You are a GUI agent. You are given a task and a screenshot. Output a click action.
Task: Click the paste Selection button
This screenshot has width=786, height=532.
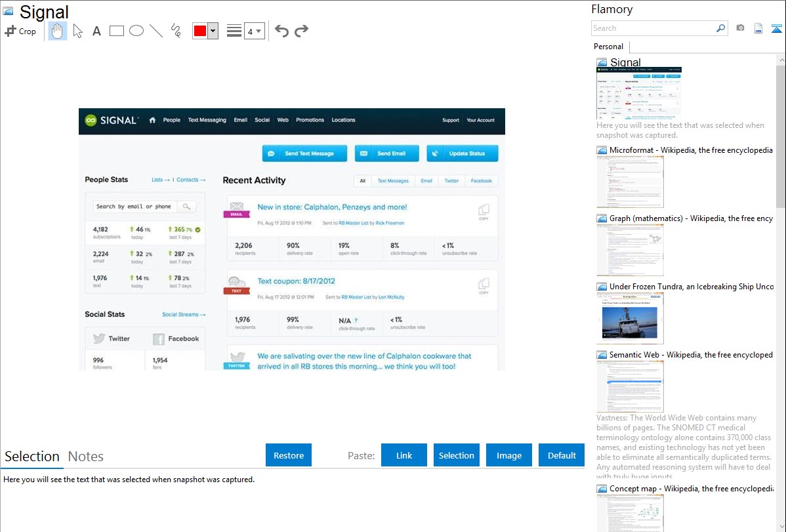pyautogui.click(x=457, y=455)
